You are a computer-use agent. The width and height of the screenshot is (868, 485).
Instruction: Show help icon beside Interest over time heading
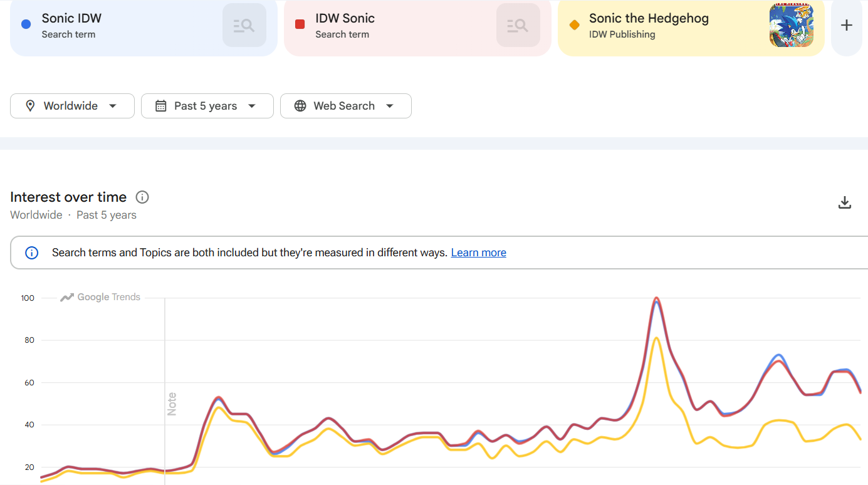[x=142, y=197]
